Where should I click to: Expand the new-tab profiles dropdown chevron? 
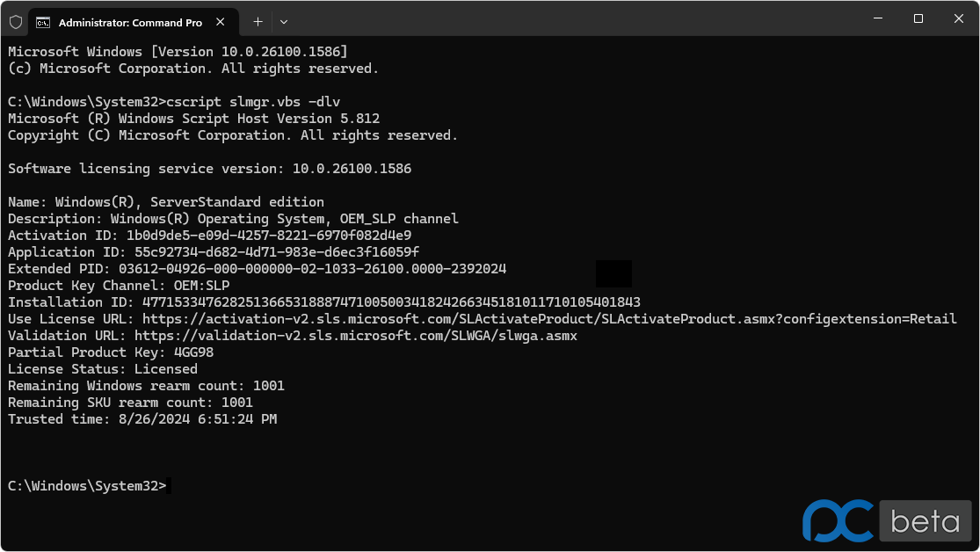[284, 22]
